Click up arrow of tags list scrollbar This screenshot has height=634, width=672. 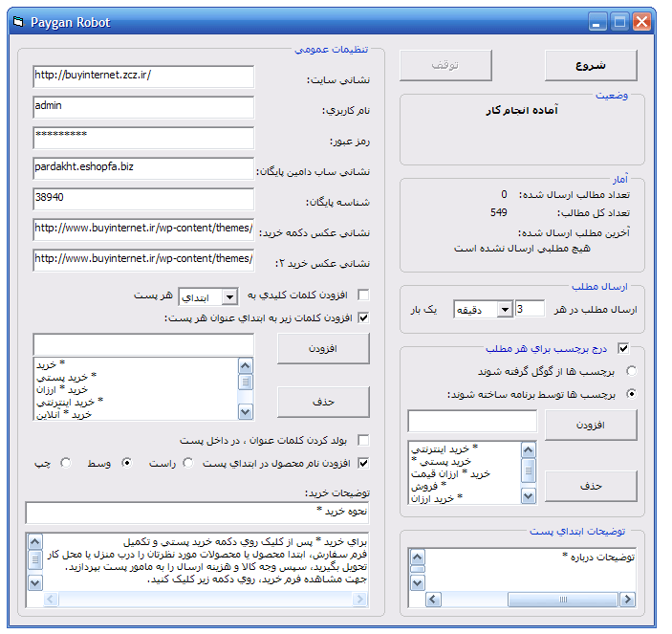coord(529,450)
